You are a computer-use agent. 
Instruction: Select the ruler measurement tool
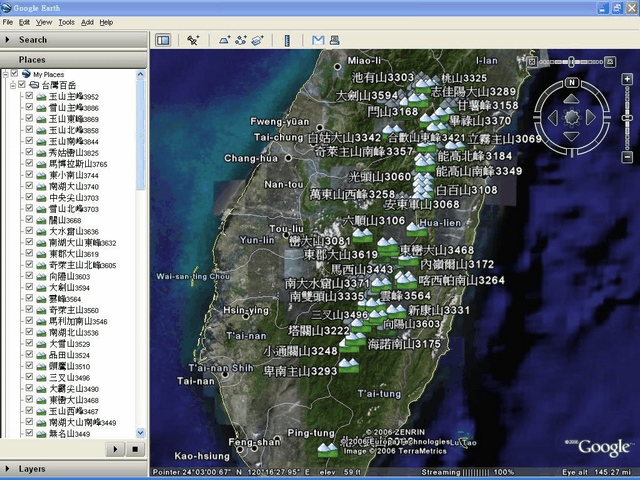287,40
